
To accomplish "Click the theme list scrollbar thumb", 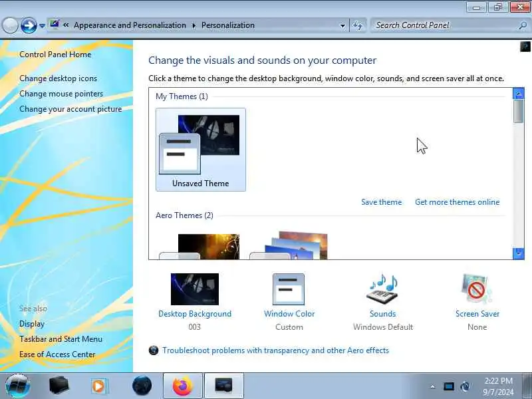I will [x=519, y=112].
